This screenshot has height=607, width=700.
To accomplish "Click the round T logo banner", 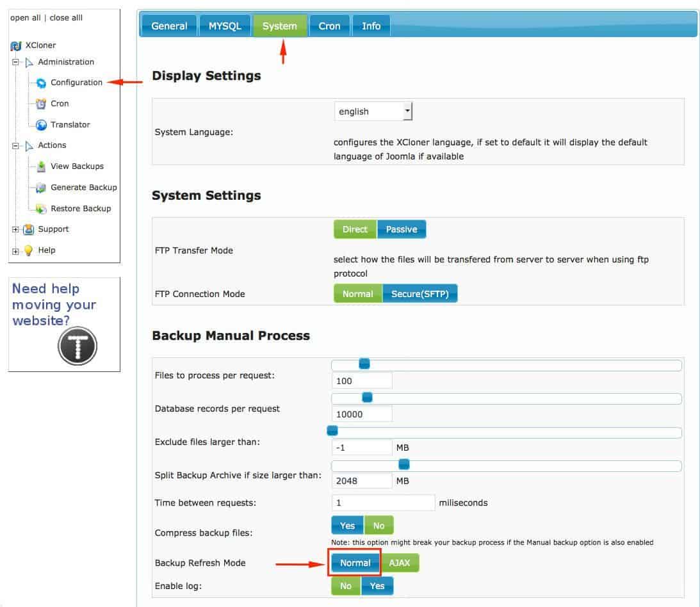I will pyautogui.click(x=77, y=346).
